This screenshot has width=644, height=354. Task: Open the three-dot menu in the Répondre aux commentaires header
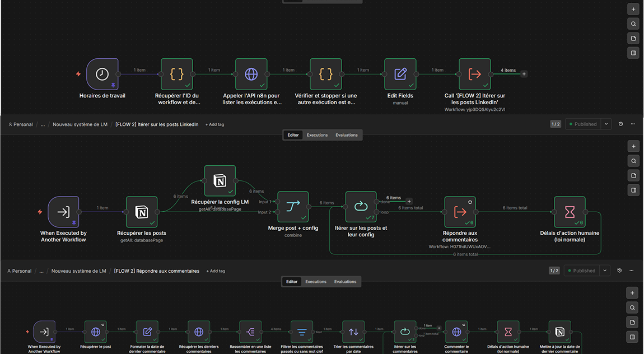pos(631,271)
